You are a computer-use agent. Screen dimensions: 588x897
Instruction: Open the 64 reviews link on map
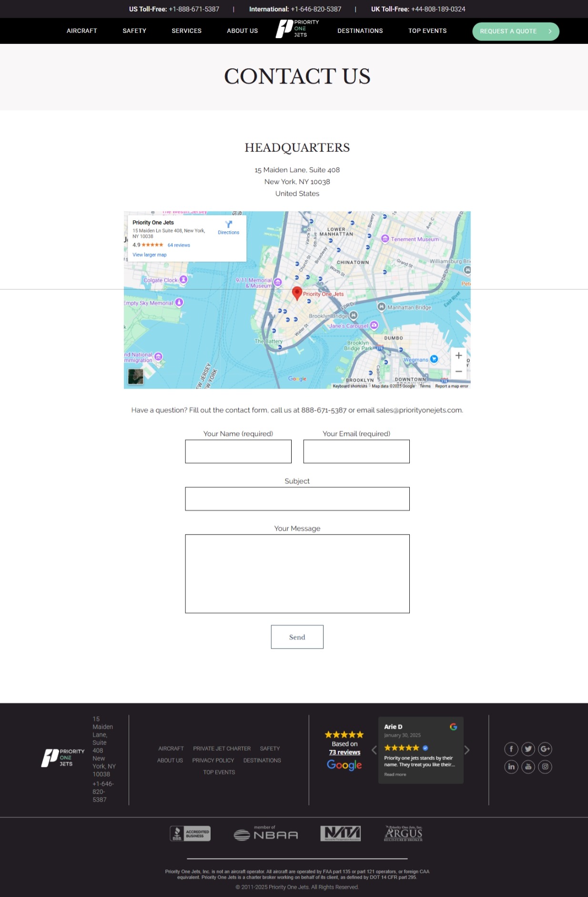179,245
